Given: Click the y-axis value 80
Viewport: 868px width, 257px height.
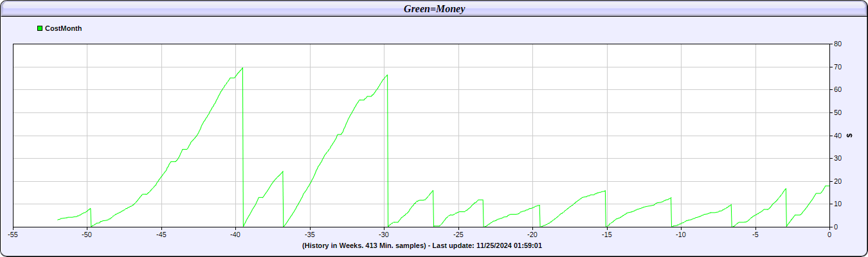Looking at the screenshot, I should pyautogui.click(x=838, y=44).
